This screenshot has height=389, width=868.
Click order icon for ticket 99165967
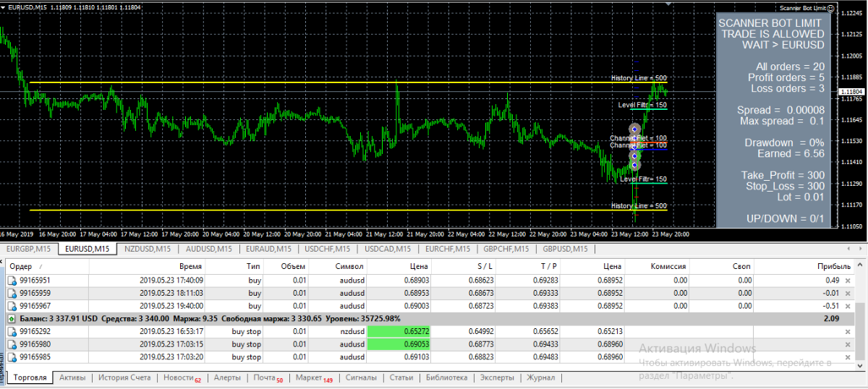pyautogui.click(x=12, y=306)
